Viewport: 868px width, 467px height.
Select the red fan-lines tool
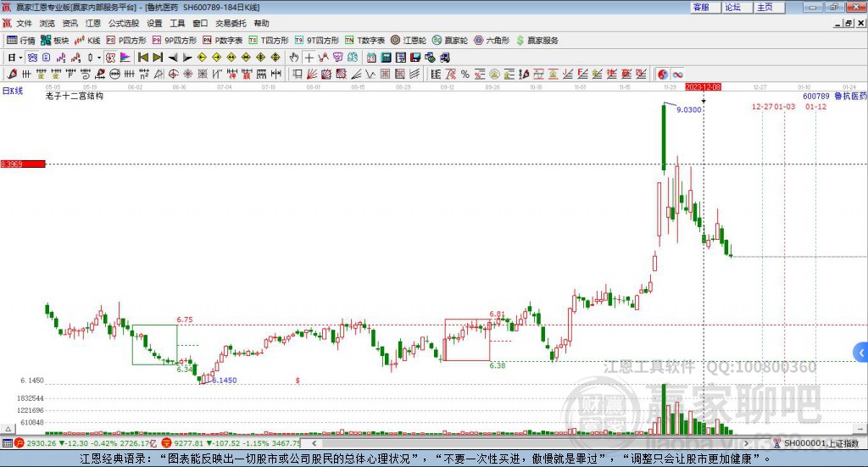click(x=312, y=74)
